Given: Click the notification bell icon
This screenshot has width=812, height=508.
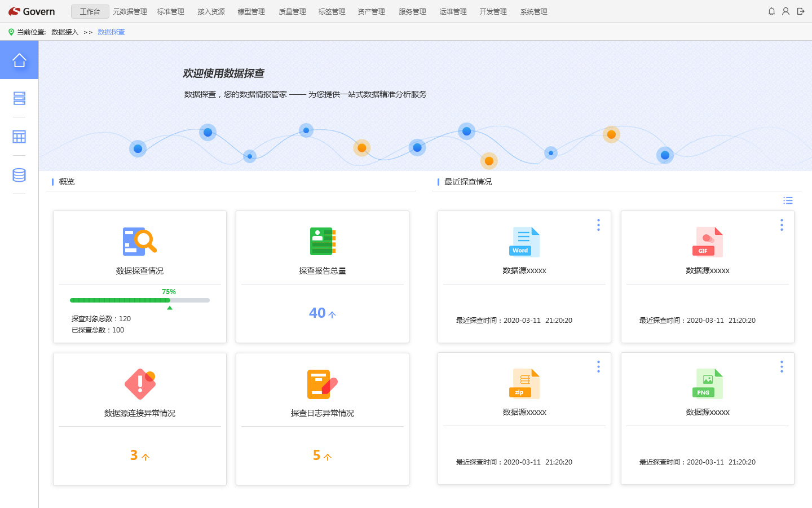Looking at the screenshot, I should 771,11.
